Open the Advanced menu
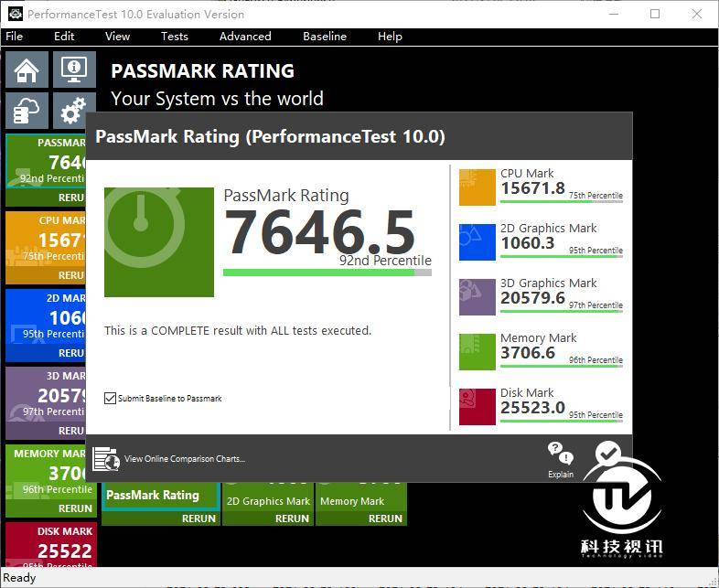The width and height of the screenshot is (719, 588). coord(245,37)
